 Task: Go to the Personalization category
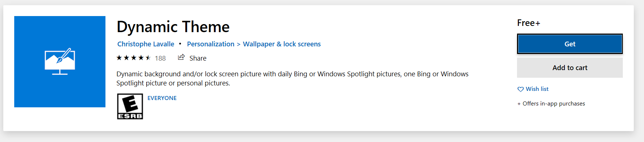click(211, 44)
